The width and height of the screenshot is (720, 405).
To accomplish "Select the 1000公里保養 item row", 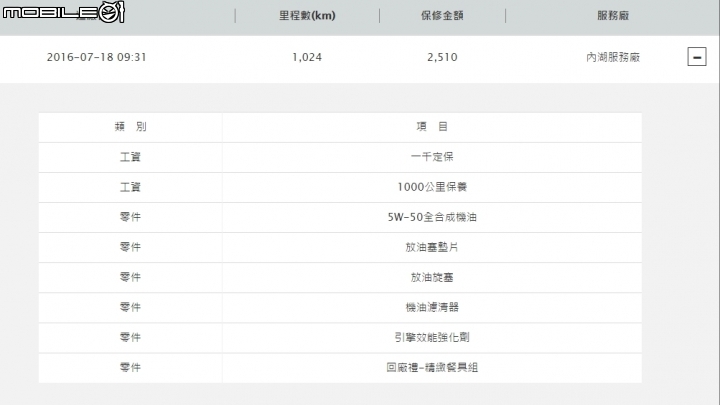I will coord(340,187).
